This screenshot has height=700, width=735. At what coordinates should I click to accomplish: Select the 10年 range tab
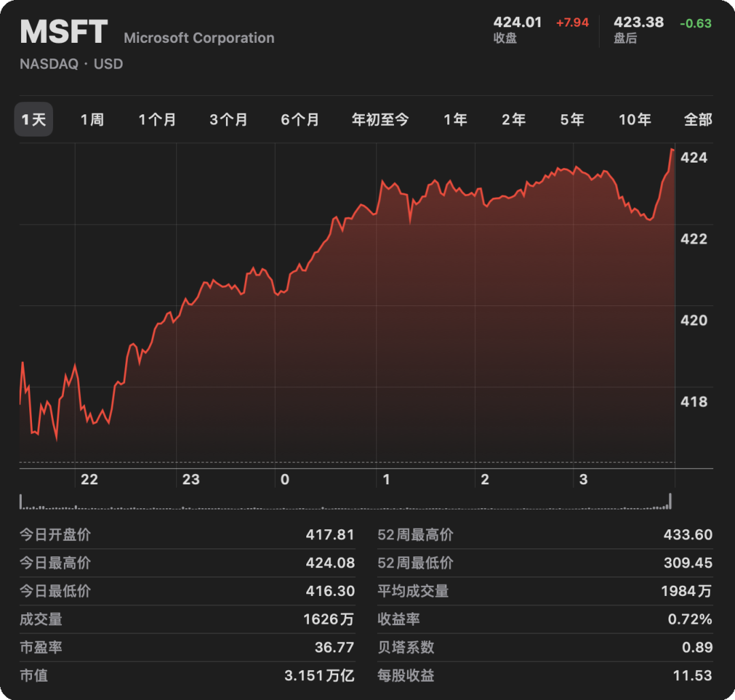tap(635, 120)
